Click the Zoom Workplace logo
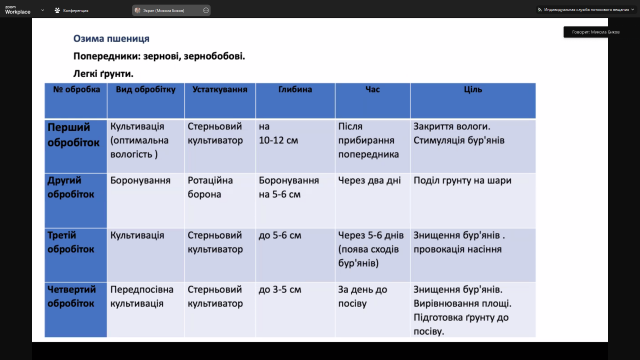The height and width of the screenshot is (360, 640). click(x=18, y=10)
